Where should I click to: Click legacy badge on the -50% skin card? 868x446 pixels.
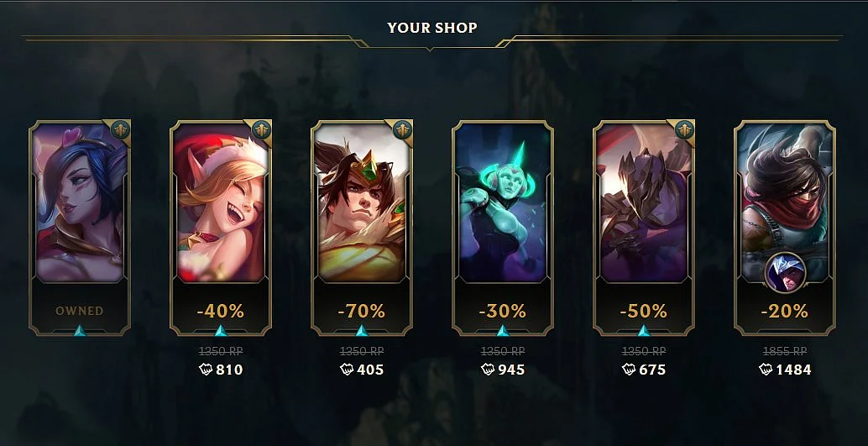pos(685,130)
